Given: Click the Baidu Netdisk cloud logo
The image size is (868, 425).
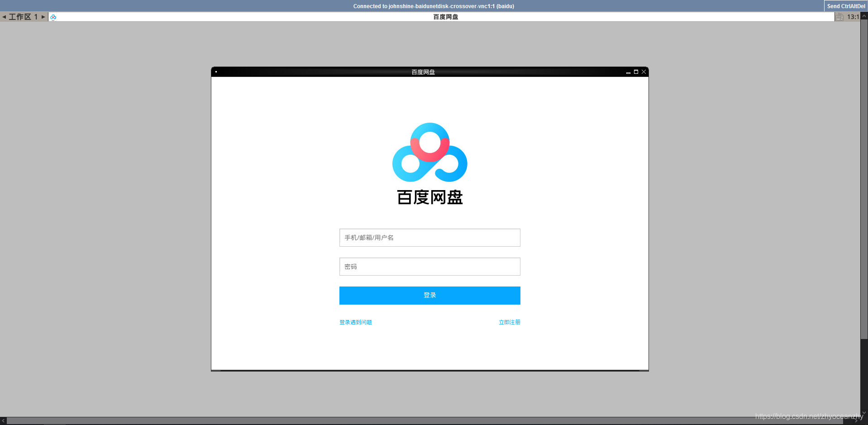Looking at the screenshot, I should (430, 153).
